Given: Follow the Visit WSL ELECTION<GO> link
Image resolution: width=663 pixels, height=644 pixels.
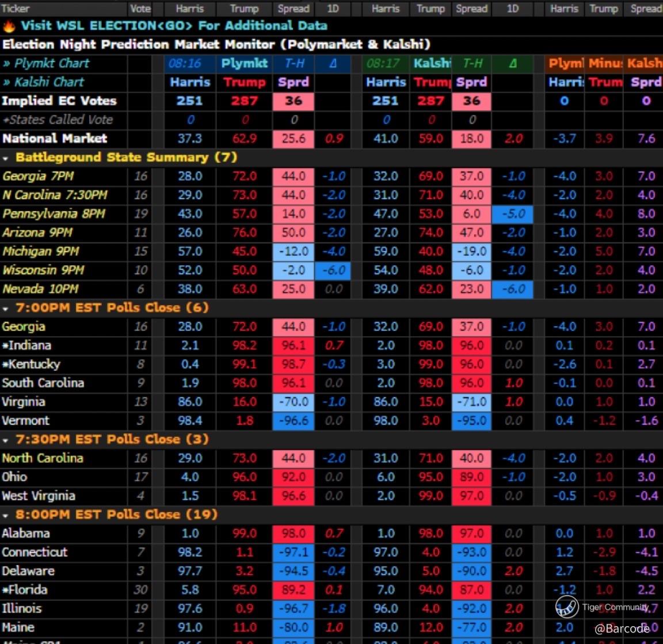Looking at the screenshot, I should click(x=174, y=26).
